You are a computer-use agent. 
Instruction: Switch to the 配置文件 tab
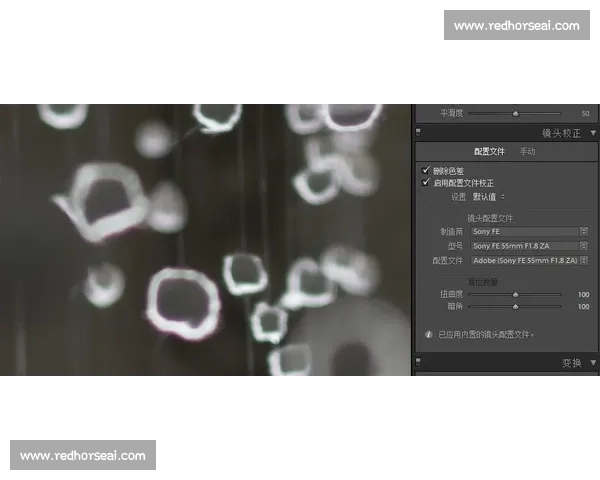[489, 152]
